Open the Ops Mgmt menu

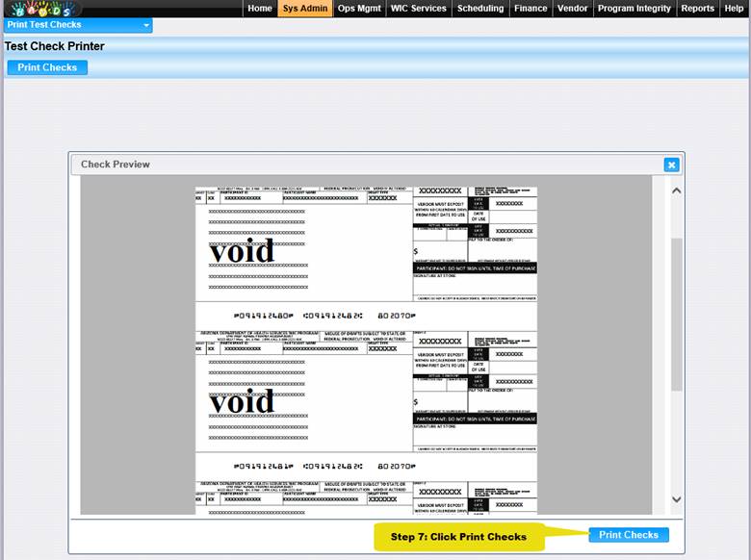pos(359,9)
